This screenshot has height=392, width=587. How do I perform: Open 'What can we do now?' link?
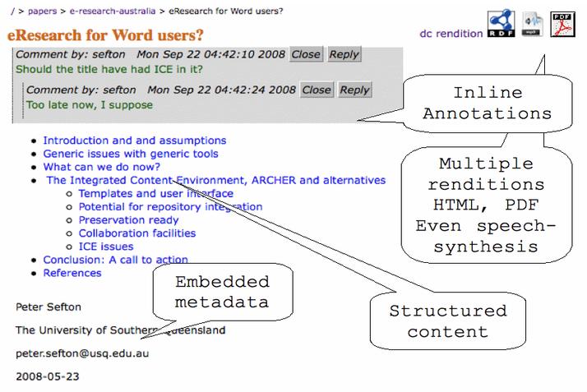pos(101,167)
